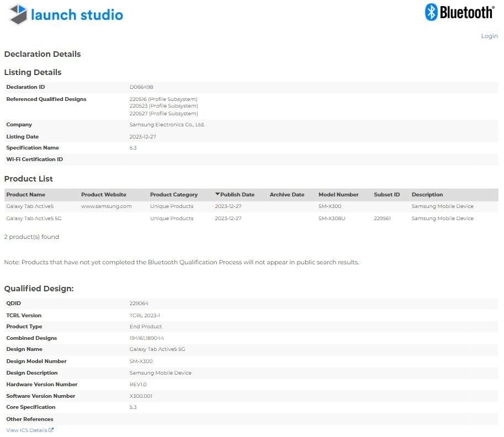Select referenced design 220523 (Profile Subsystem)
The width and height of the screenshot is (504, 437).
point(163,106)
